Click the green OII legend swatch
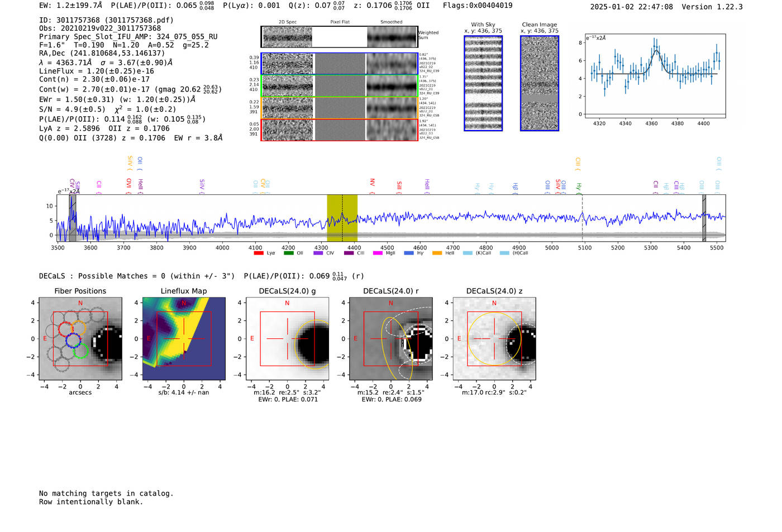Screen dimensions: 782x532 click(x=288, y=253)
